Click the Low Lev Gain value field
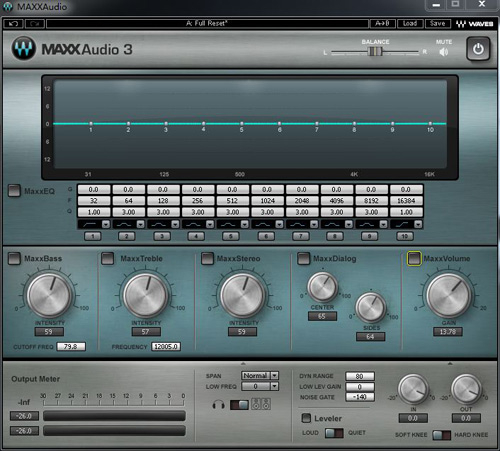Screen dimensions: 500x451 pos(360,387)
